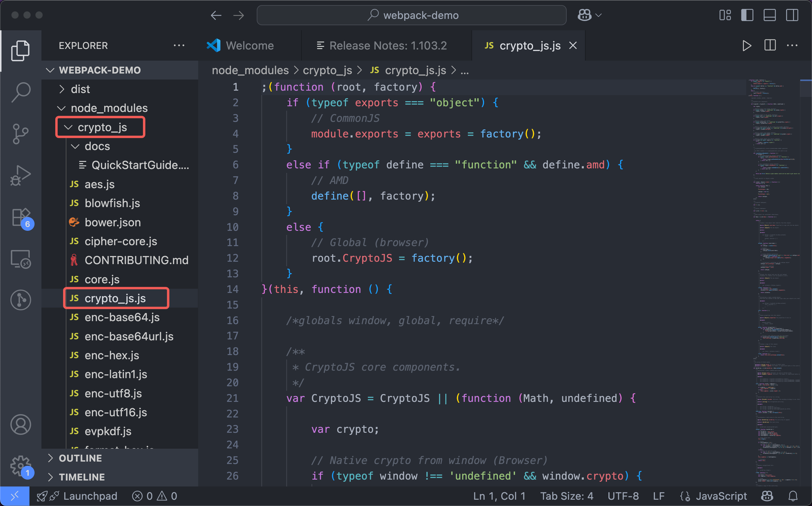Switch to the Welcome tab

point(250,46)
